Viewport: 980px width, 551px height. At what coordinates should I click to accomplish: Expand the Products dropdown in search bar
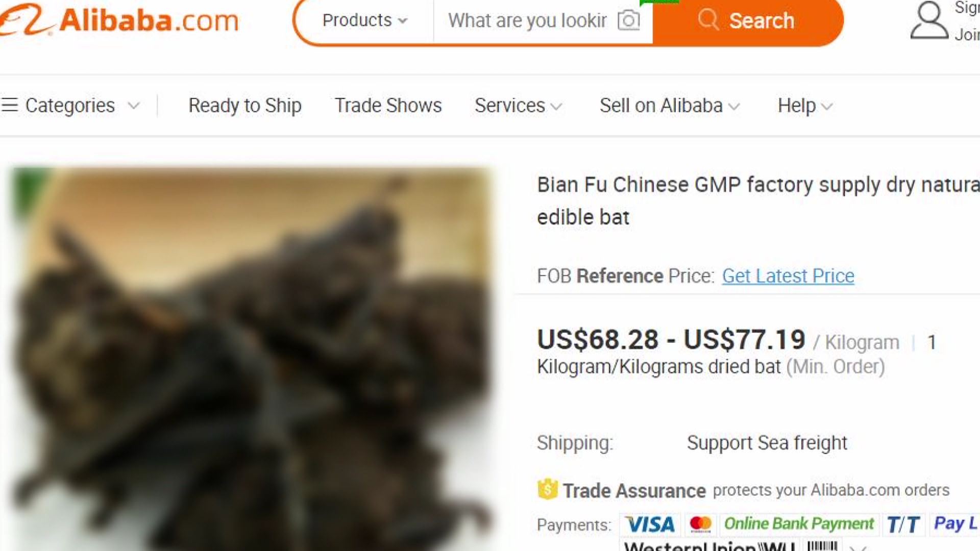(365, 20)
